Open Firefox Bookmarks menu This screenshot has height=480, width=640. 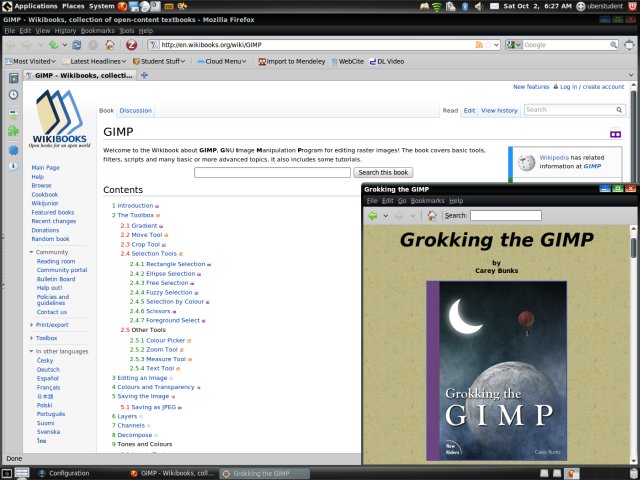[98, 31]
